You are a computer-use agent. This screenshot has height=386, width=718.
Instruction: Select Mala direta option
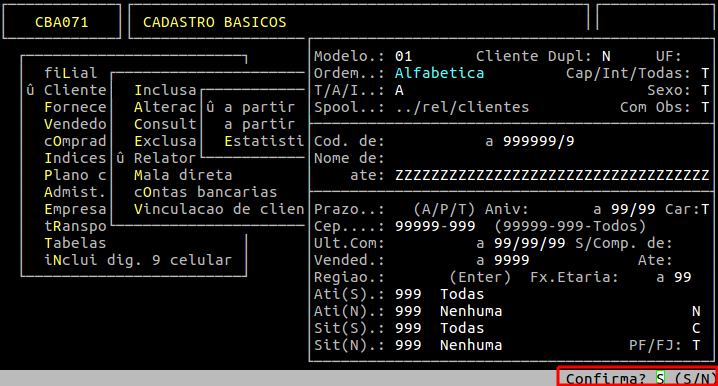[183, 175]
